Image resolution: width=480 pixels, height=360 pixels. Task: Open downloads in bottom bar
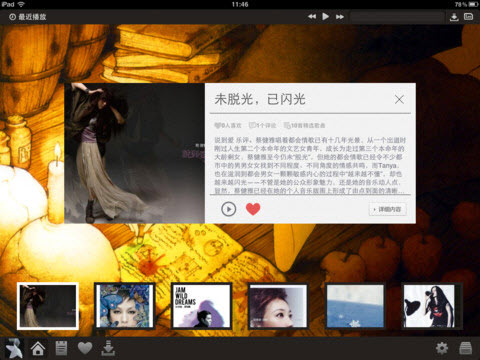pyautogui.click(x=108, y=349)
